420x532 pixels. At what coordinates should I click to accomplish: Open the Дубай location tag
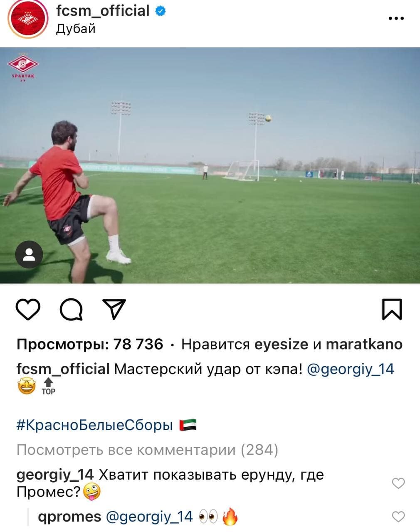[76, 29]
